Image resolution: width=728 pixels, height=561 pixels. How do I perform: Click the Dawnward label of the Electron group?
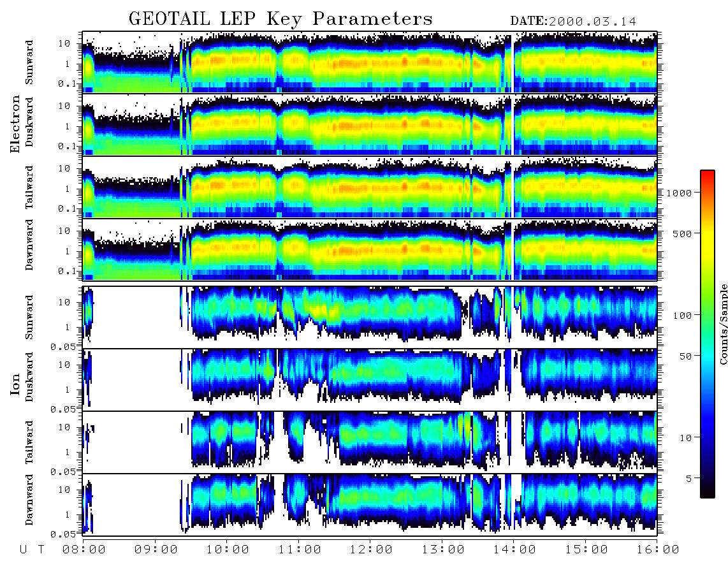point(29,245)
